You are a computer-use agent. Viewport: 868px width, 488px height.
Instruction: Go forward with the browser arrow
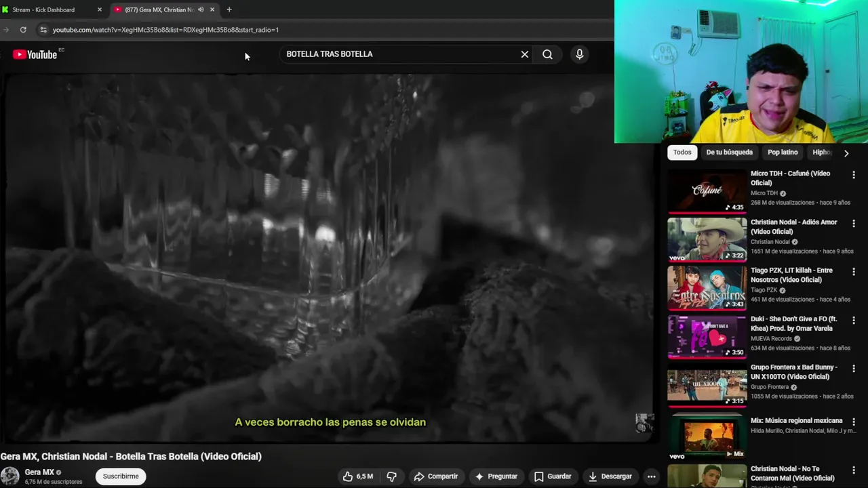[6, 30]
